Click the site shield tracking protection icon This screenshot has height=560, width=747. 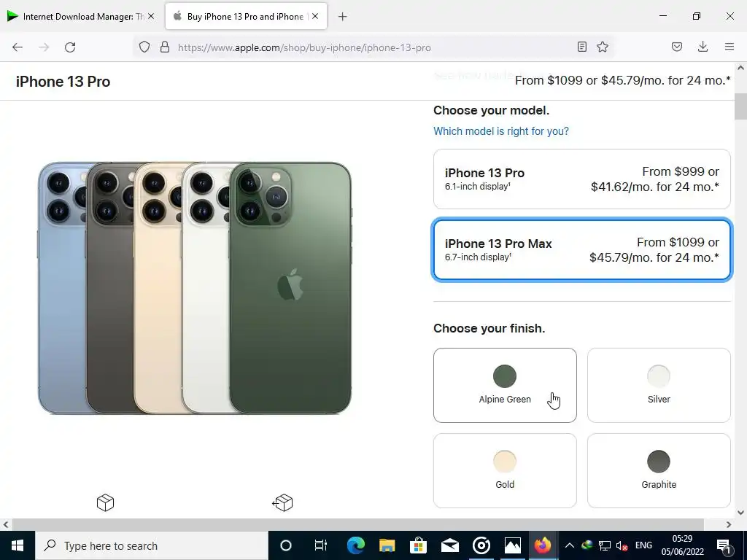[x=144, y=47]
